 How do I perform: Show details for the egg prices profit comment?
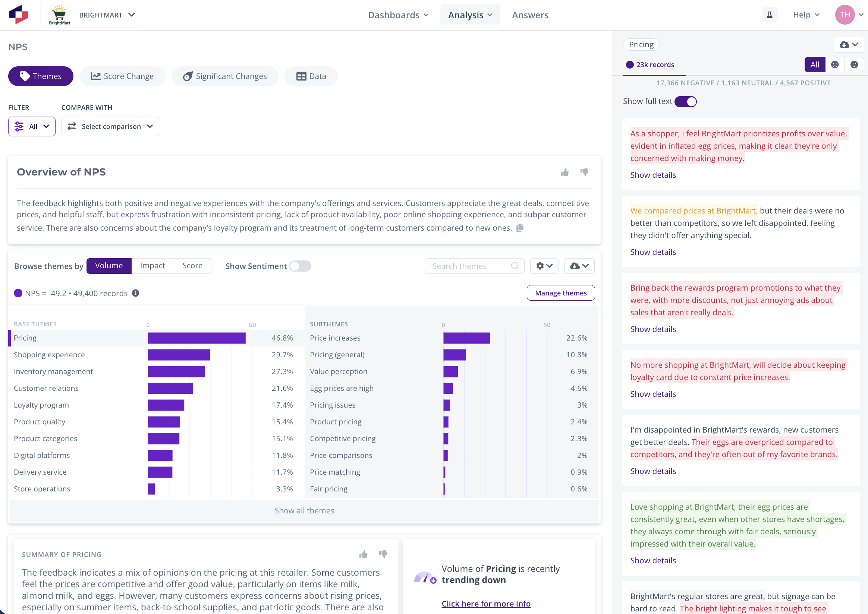pos(653,175)
